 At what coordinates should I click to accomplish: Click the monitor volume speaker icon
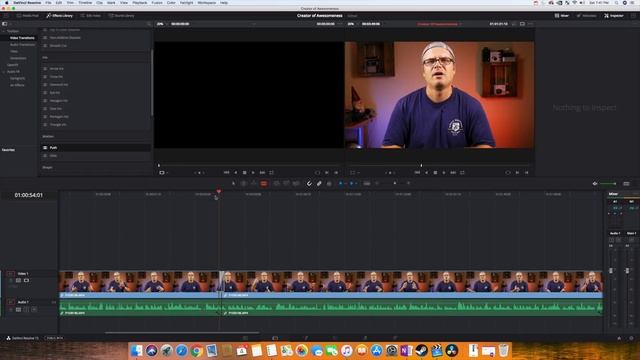595,184
